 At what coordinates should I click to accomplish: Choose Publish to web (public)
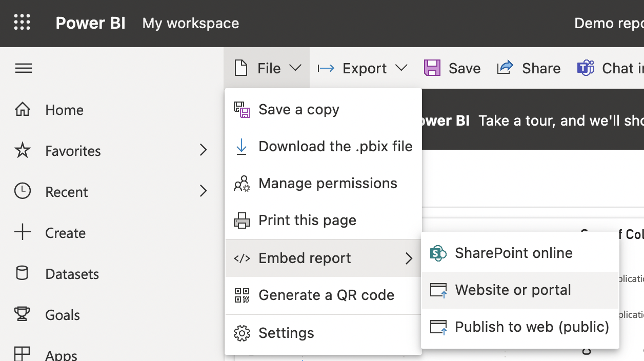(532, 327)
